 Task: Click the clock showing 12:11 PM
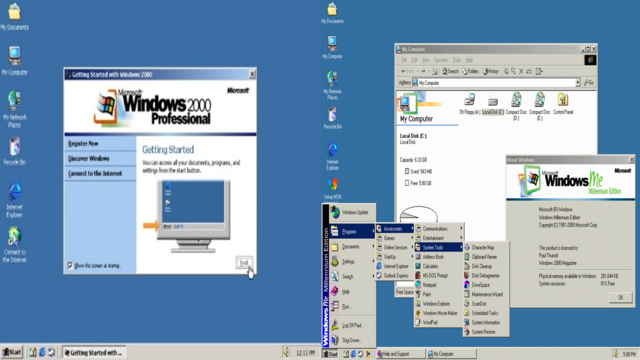305,353
